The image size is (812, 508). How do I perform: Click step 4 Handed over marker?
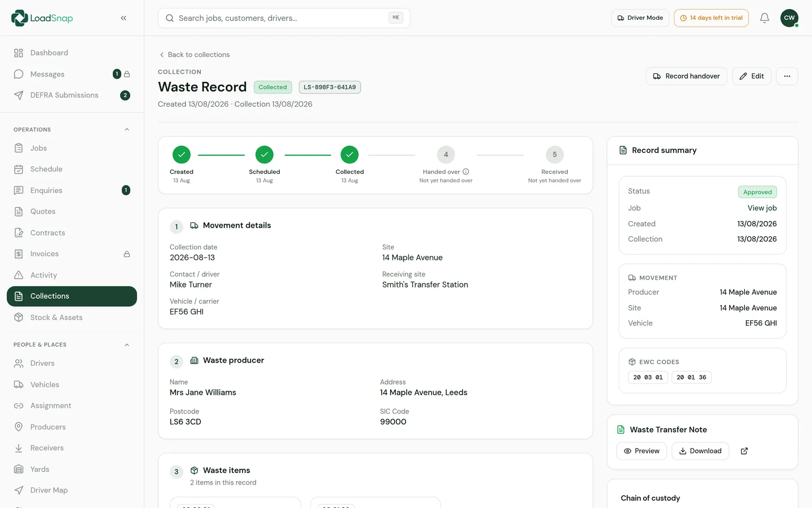(x=446, y=154)
